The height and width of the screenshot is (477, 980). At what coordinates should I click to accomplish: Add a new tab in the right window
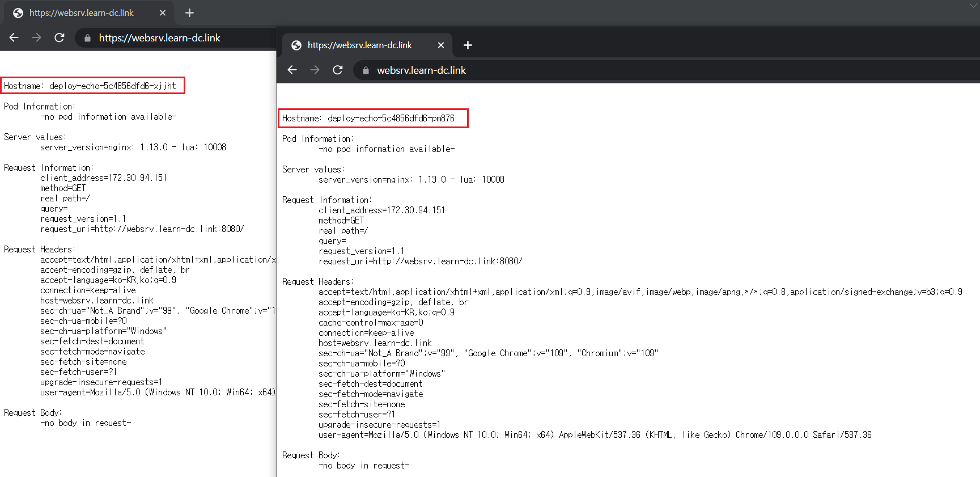tap(468, 45)
